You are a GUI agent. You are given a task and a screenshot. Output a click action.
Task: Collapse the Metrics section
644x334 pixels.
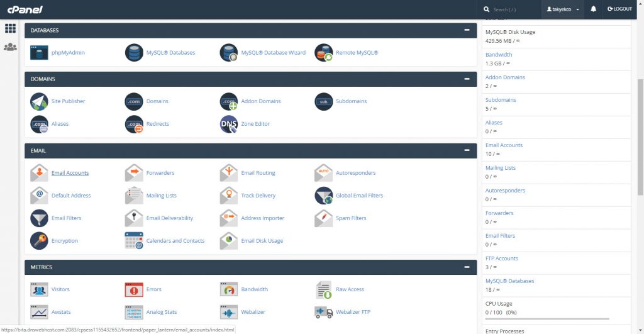(x=467, y=267)
